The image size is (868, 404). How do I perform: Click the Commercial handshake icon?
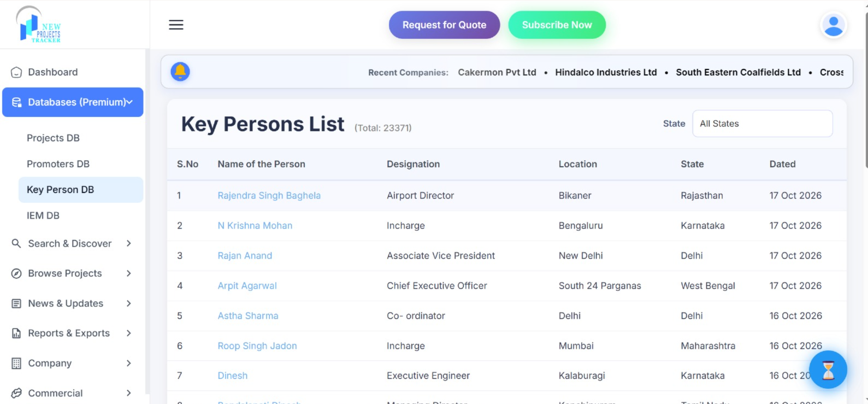tap(16, 393)
